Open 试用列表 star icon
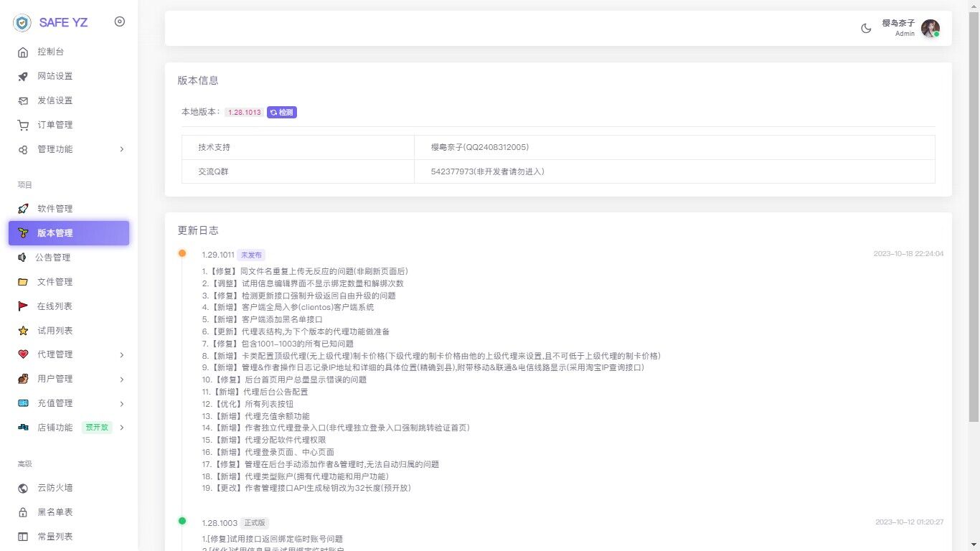980x551 pixels. pyautogui.click(x=23, y=331)
